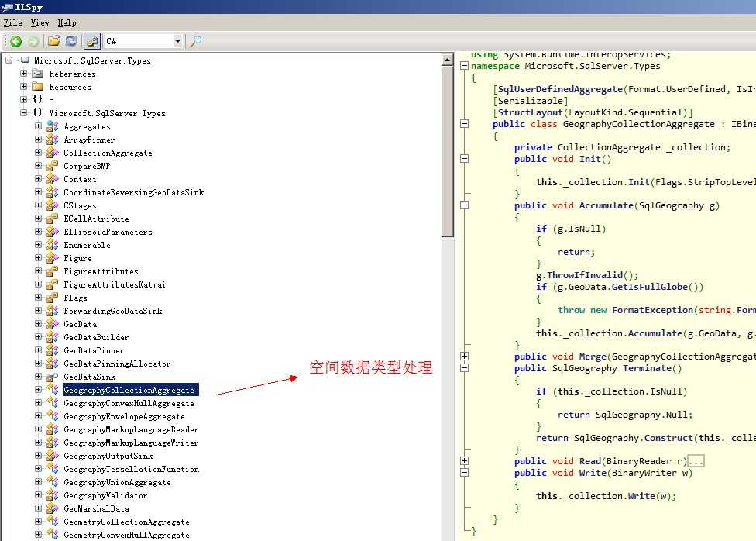Select GeographyUnionAggregate in the tree
Viewport: 756px width, 541px height.
pyautogui.click(x=117, y=482)
